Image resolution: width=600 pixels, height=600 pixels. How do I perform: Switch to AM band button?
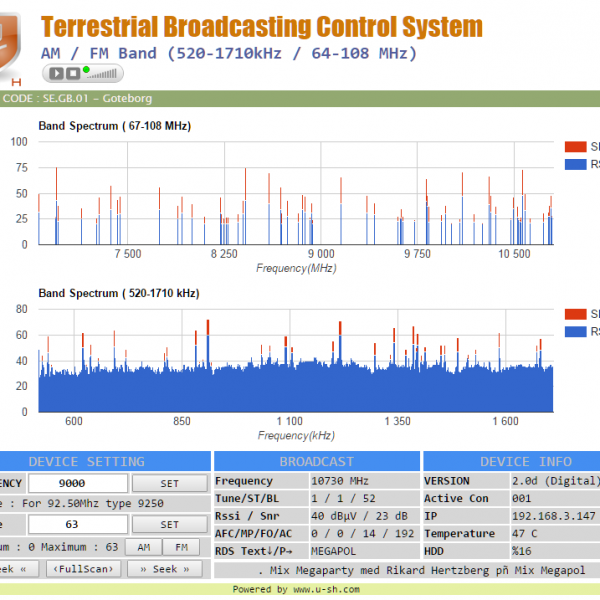(144, 547)
